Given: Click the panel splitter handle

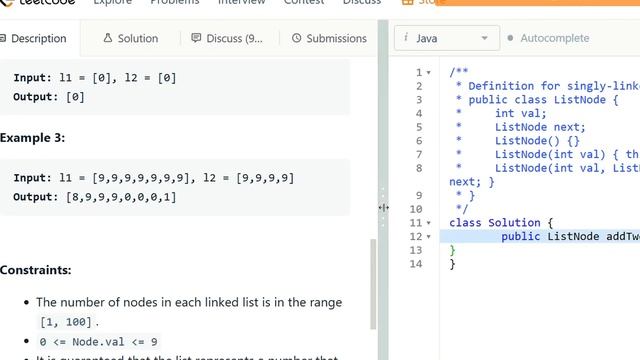Looking at the screenshot, I should coord(383,208).
